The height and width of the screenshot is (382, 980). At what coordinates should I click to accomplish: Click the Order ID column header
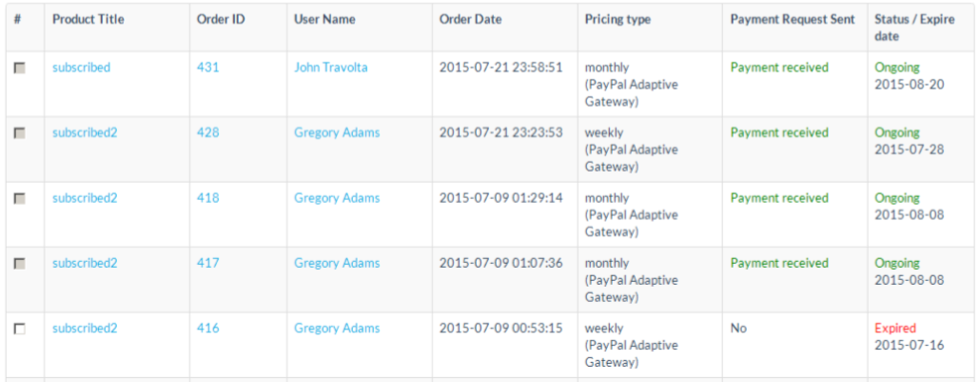(x=220, y=20)
